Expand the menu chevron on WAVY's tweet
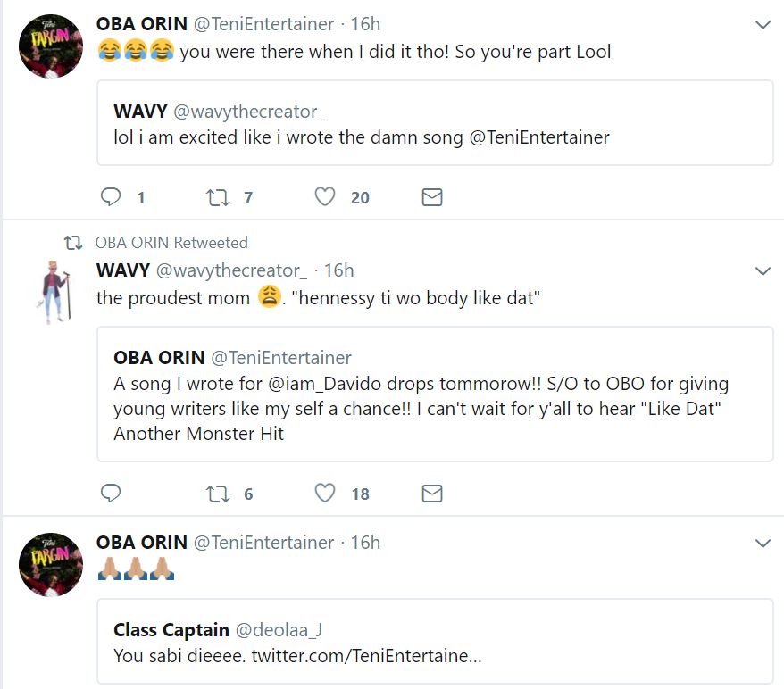Viewport: 784px width, 689px height. pos(763,270)
